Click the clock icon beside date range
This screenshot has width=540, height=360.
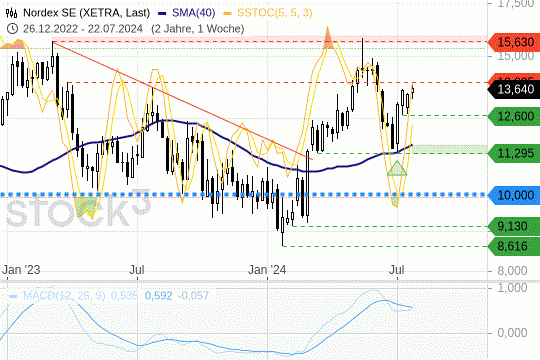(x=12, y=29)
